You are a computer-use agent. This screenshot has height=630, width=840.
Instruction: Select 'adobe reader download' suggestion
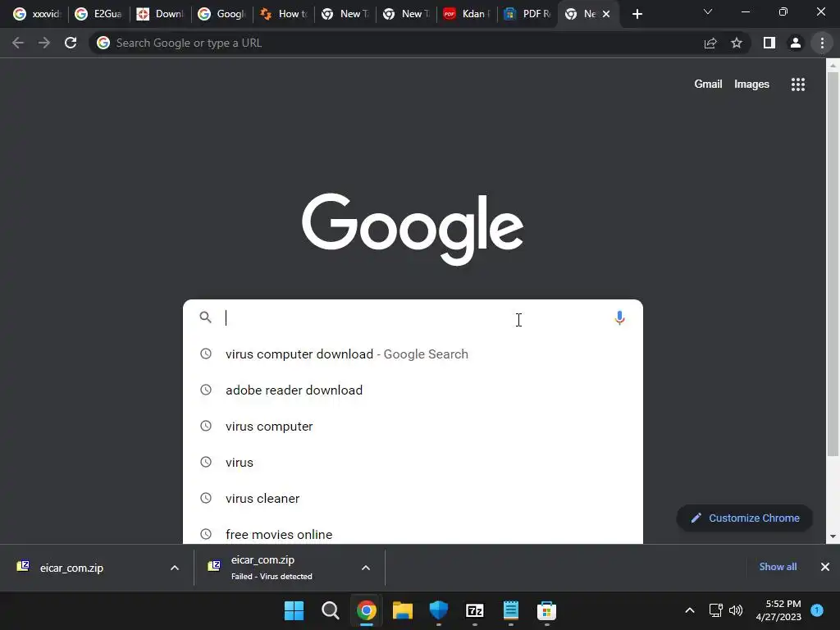pyautogui.click(x=413, y=390)
